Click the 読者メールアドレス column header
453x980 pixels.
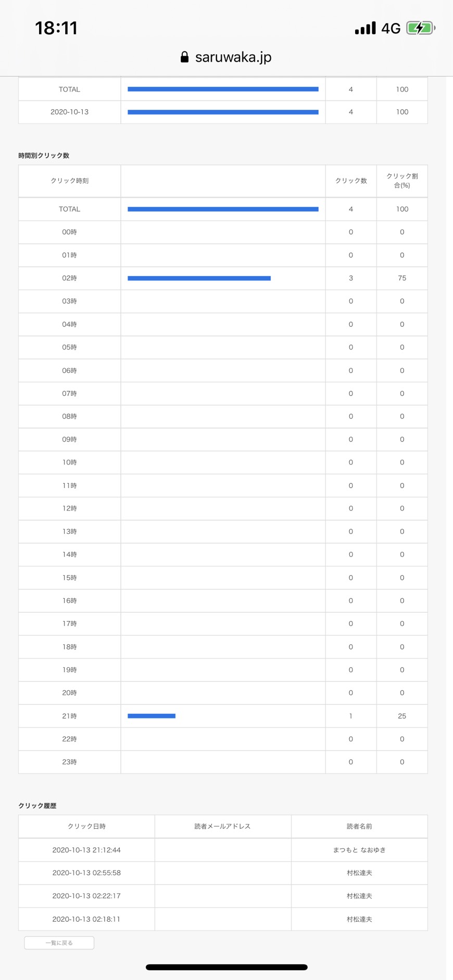point(222,826)
